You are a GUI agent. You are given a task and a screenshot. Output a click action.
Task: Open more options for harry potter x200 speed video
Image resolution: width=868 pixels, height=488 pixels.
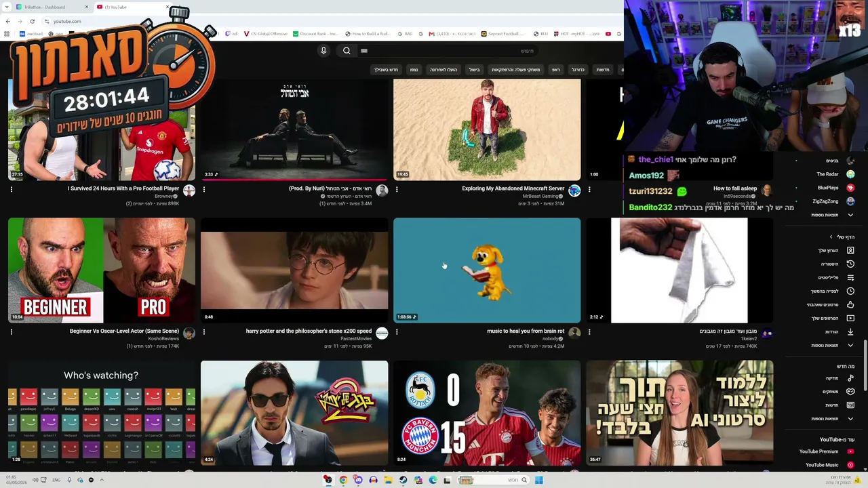[x=204, y=332]
